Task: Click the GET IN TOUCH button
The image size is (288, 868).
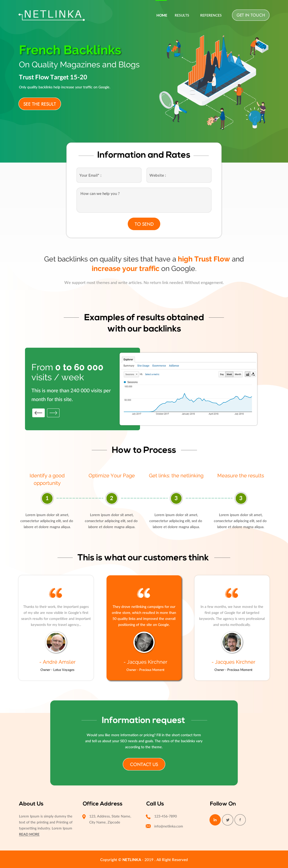Action: 250,15
